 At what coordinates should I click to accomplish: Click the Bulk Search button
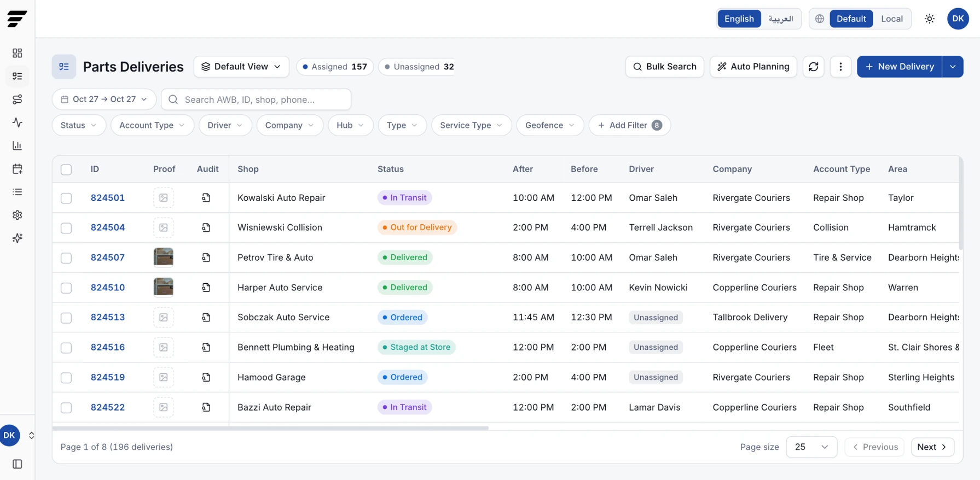(x=665, y=67)
